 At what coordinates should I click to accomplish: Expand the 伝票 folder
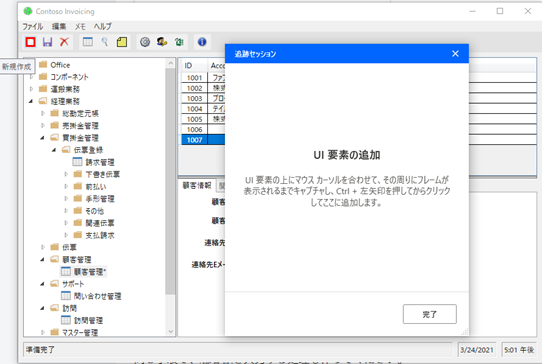click(x=43, y=247)
